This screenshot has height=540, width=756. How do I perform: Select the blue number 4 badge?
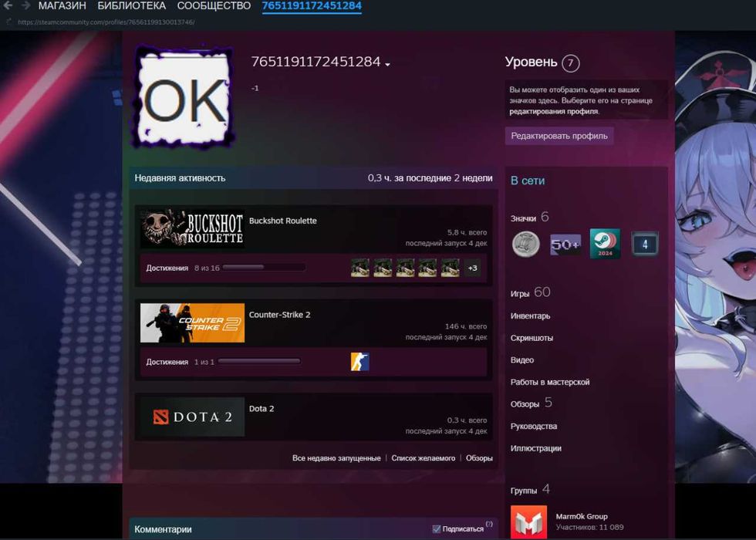click(x=645, y=245)
